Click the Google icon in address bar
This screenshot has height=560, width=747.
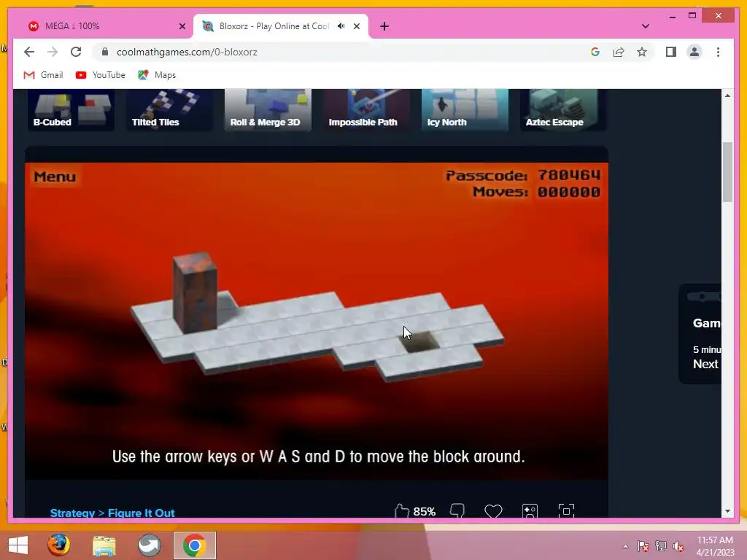[595, 52]
